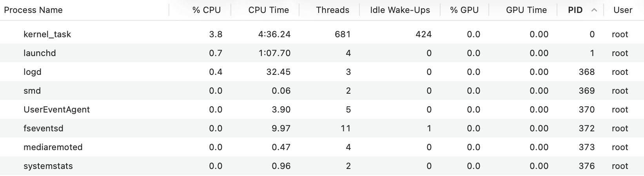
Task: Select the launchd process
Action: (x=40, y=53)
